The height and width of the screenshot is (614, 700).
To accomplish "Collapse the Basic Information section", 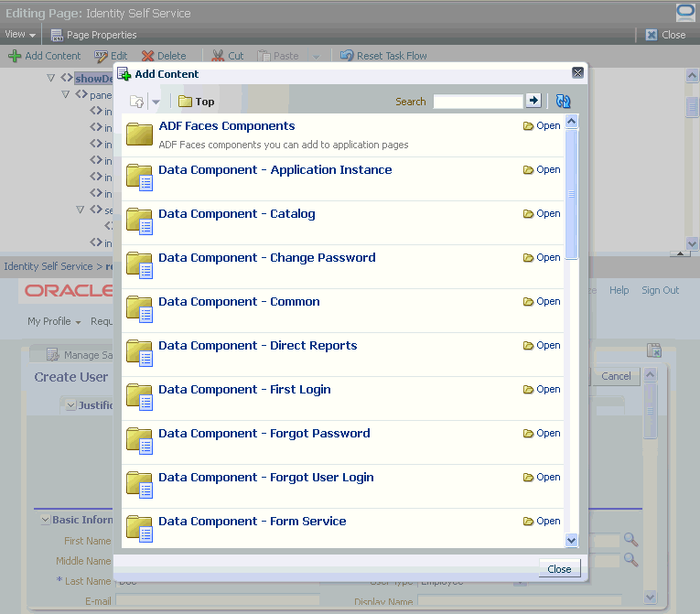I will pos(45,520).
